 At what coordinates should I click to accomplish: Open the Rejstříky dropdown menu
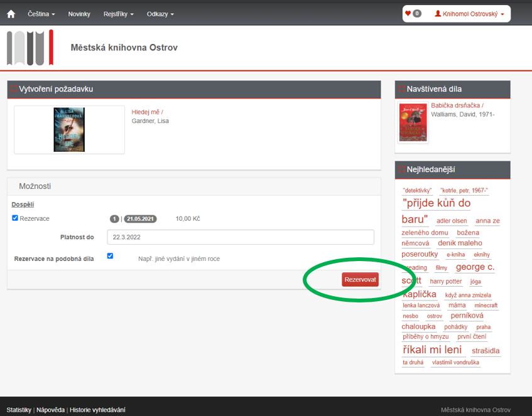point(118,14)
